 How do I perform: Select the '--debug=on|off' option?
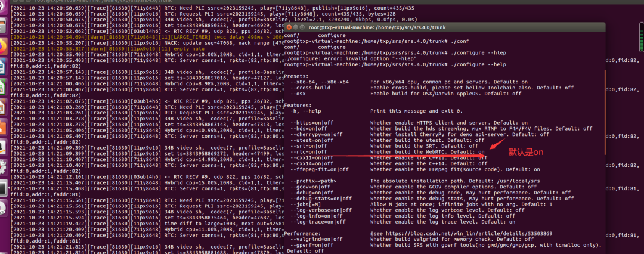coord(312,193)
